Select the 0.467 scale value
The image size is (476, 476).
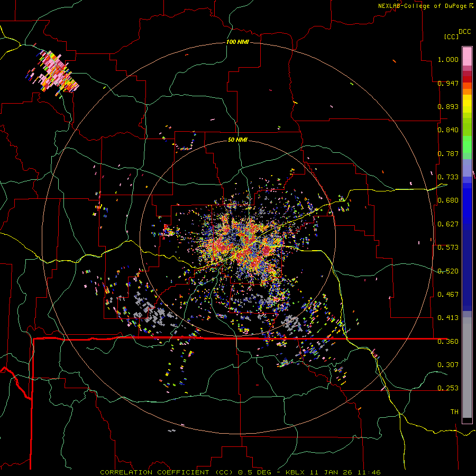[448, 295]
